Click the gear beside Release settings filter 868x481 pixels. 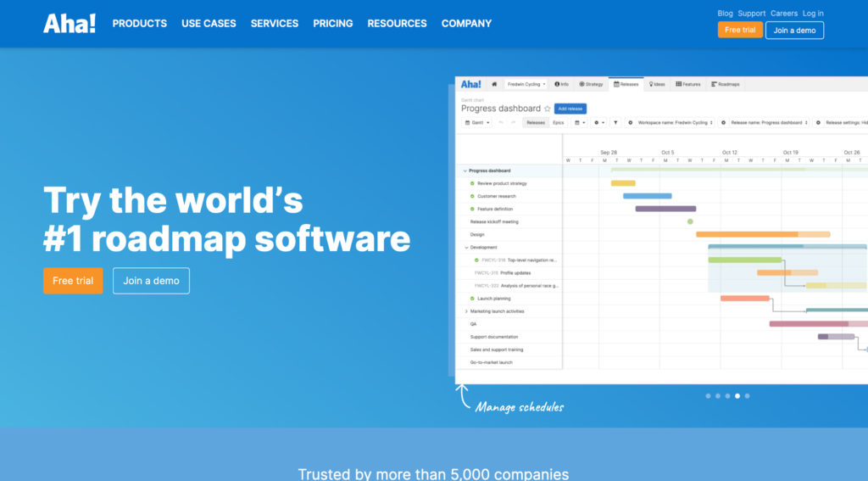(818, 122)
